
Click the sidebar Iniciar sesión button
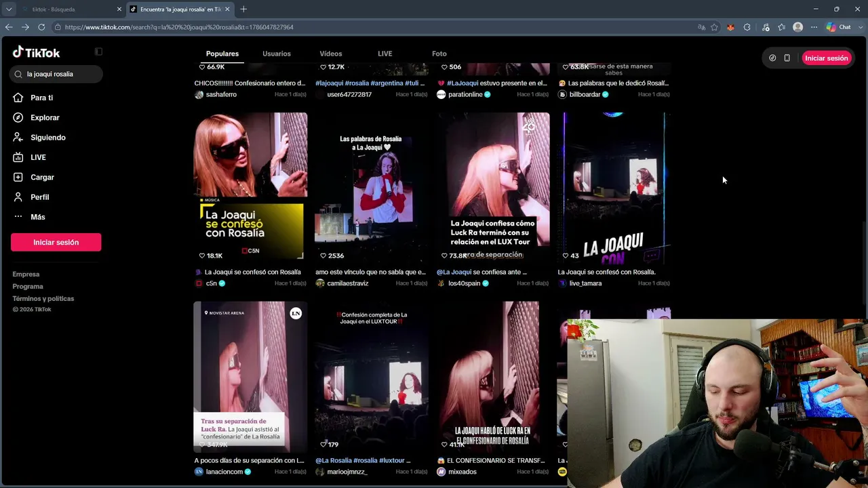click(56, 242)
